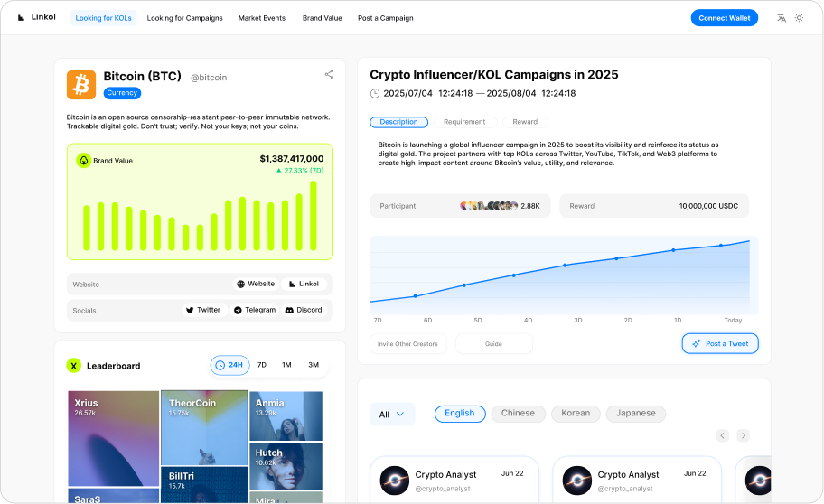The width and height of the screenshot is (824, 504).
Task: Click the 10,000,000 USDC reward value
Action: point(708,206)
